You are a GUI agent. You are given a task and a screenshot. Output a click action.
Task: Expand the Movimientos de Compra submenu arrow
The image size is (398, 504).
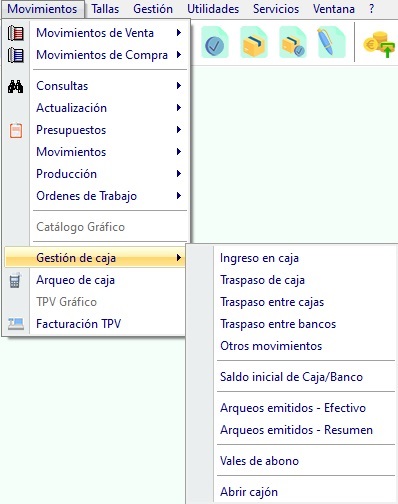(x=179, y=55)
